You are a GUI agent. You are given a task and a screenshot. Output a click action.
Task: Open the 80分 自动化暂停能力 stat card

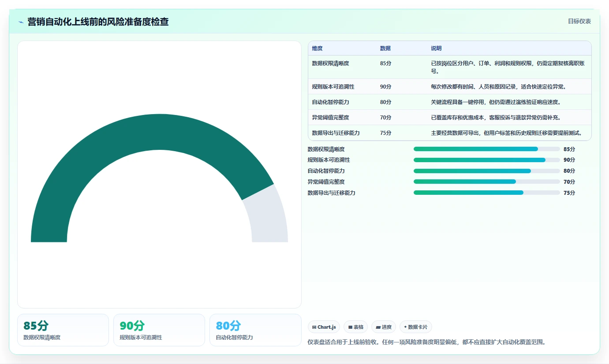pyautogui.click(x=255, y=330)
